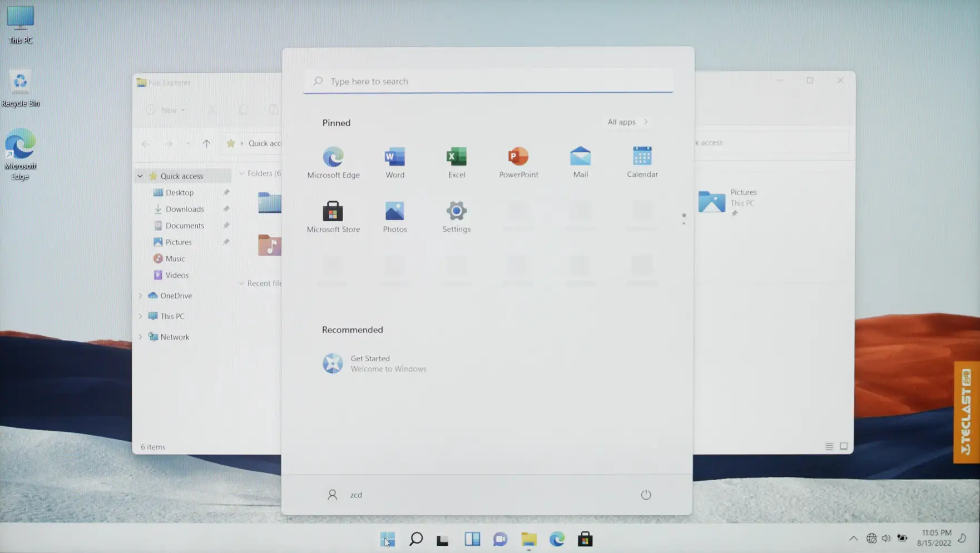This screenshot has width=980, height=553.
Task: Open Microsoft Edge from the pinned apps
Action: point(333,161)
